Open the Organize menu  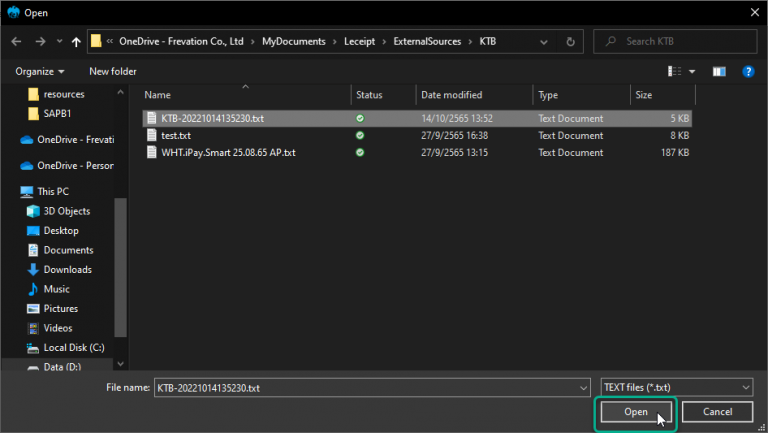point(40,71)
